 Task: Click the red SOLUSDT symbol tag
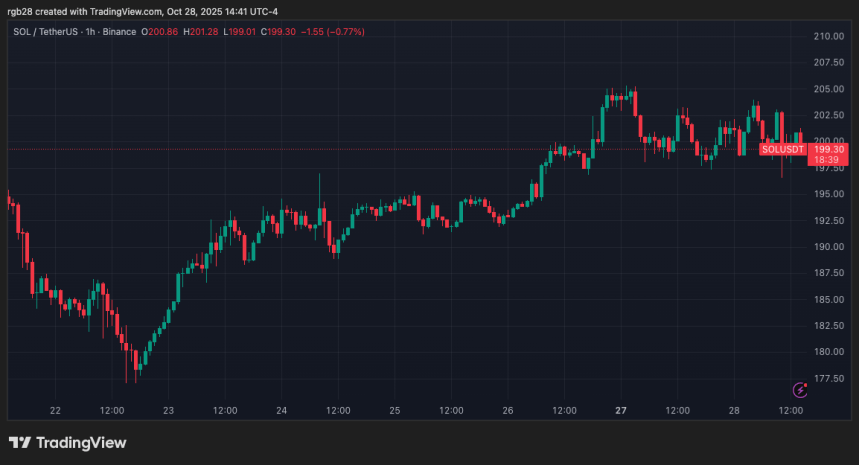pyautogui.click(x=782, y=149)
